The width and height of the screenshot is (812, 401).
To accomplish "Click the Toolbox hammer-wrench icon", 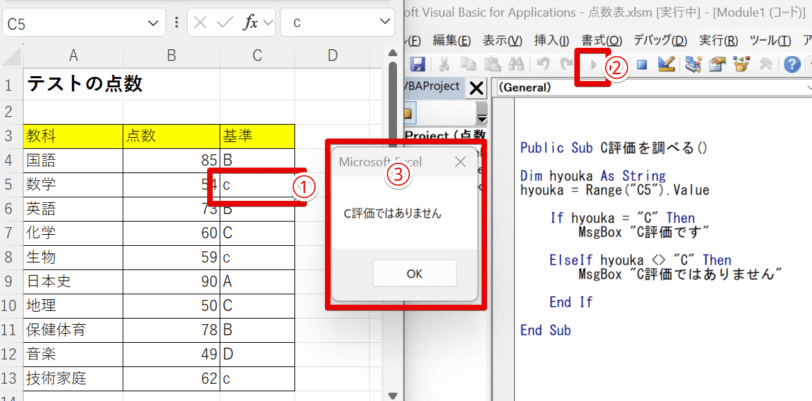I will 766,65.
